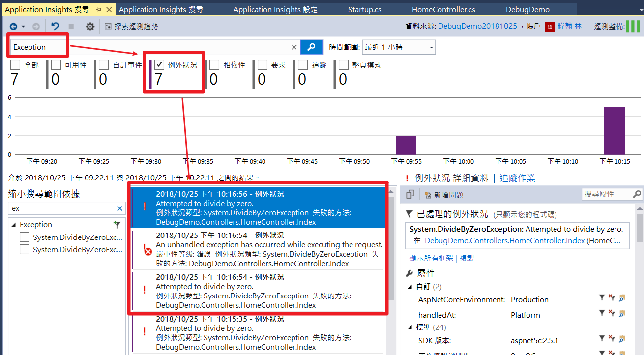Viewport: 644px width, 355px height.
Task: Open the back-history dropdown arrow
Action: pos(23,27)
